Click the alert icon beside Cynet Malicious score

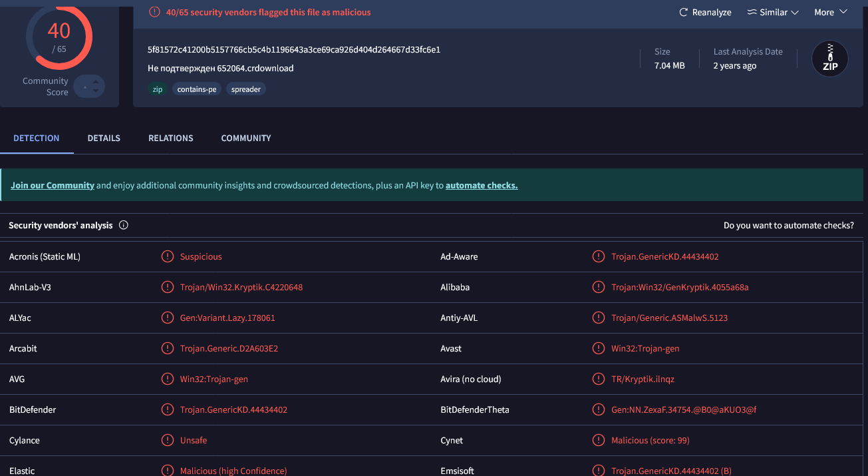pos(599,440)
